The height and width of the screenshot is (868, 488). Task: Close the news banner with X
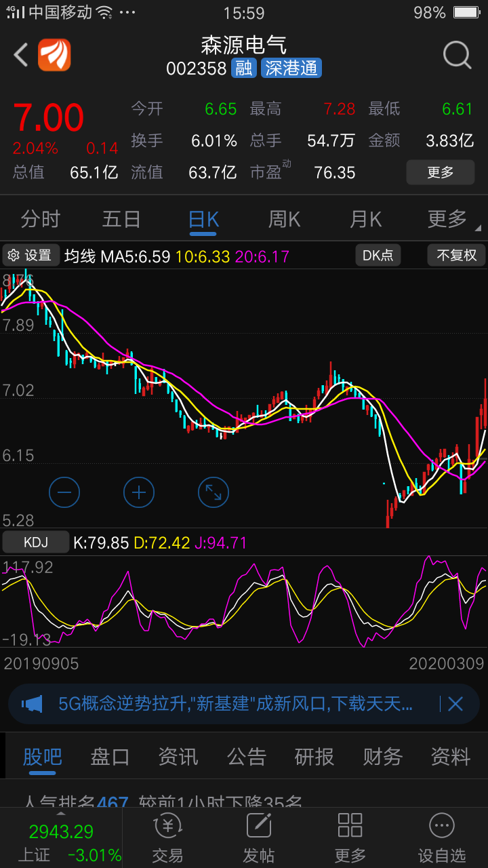[455, 704]
